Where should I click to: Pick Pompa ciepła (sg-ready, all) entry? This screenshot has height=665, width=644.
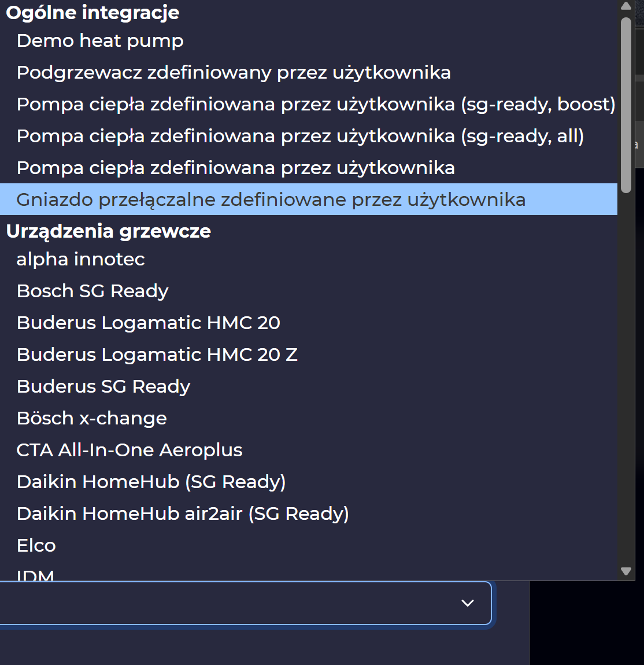tap(300, 136)
